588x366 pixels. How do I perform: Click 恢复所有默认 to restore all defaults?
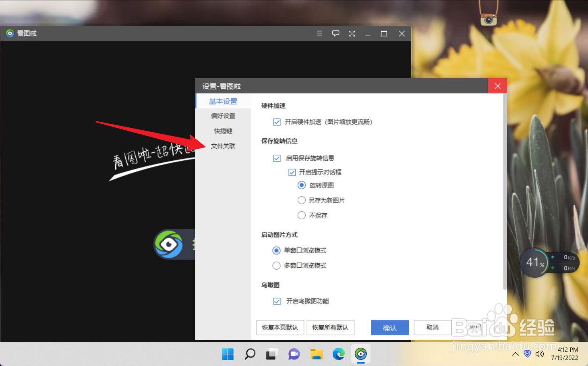(x=330, y=328)
